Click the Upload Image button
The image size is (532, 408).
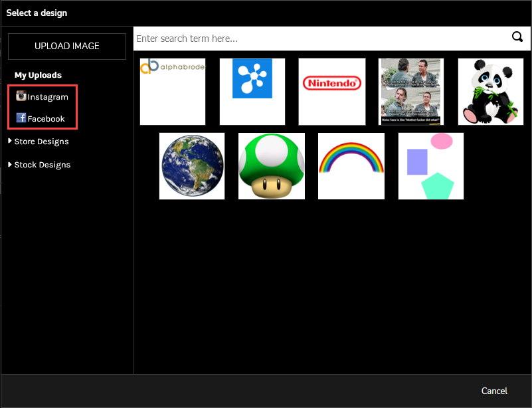click(67, 46)
